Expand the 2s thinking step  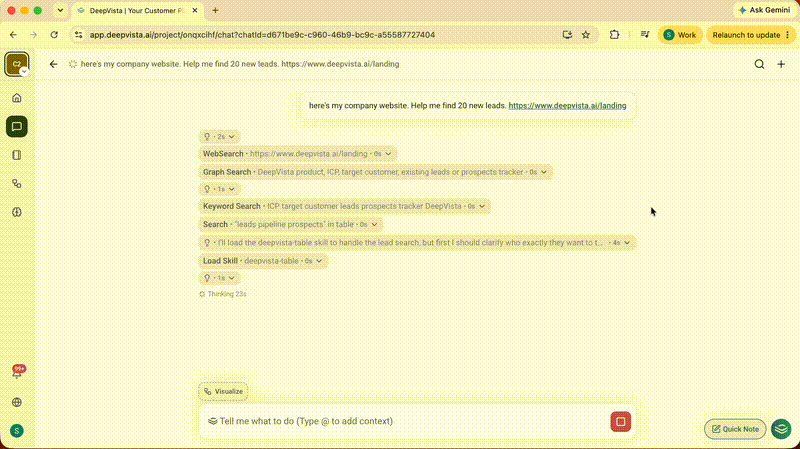(x=219, y=137)
